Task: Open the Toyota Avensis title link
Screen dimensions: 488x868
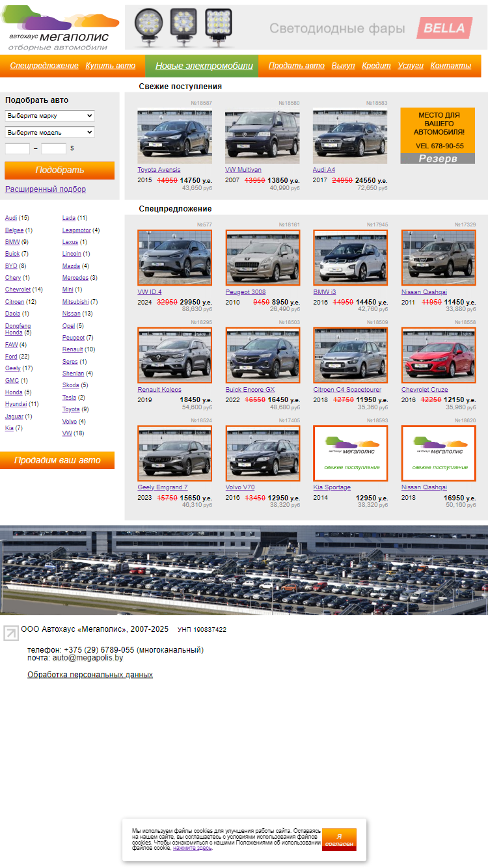Action: (x=159, y=170)
